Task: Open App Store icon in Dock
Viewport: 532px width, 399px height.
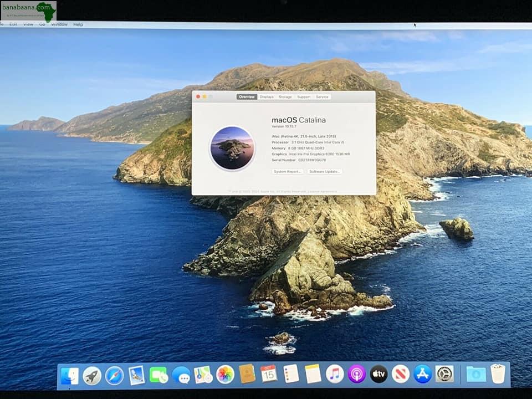Action: point(422,374)
